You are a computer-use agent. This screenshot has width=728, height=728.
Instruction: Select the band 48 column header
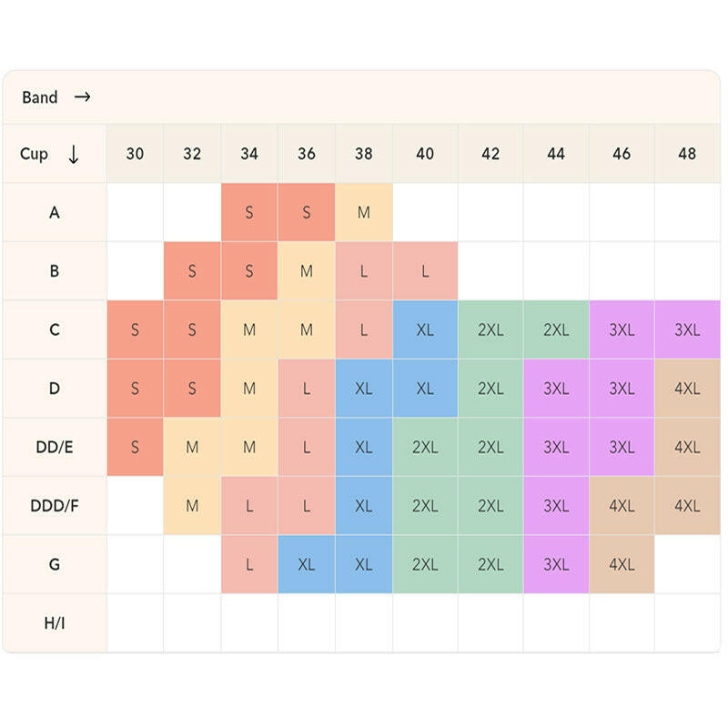tap(687, 154)
